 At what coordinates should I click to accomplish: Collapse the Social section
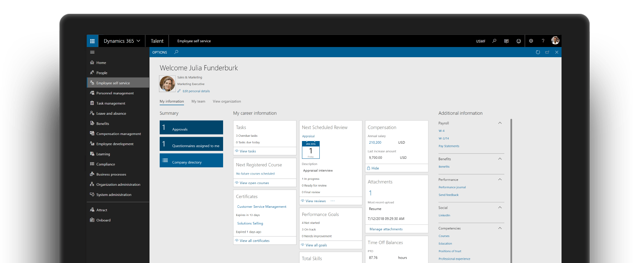point(500,207)
